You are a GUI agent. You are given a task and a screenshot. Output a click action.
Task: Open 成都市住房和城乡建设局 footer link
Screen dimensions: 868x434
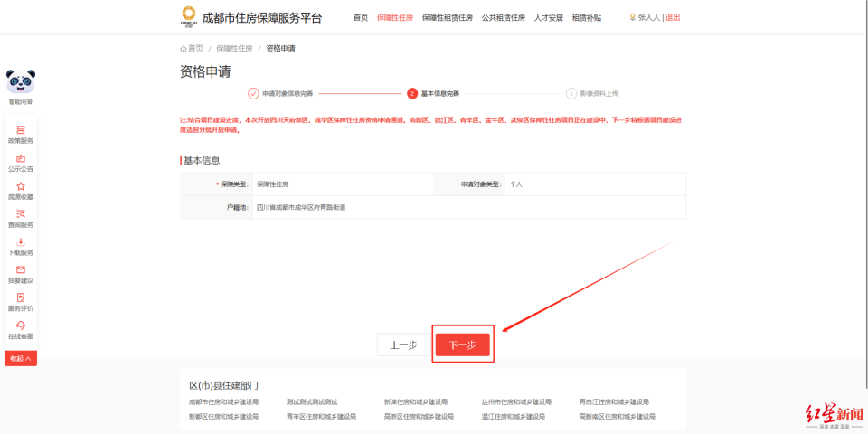click(223, 401)
